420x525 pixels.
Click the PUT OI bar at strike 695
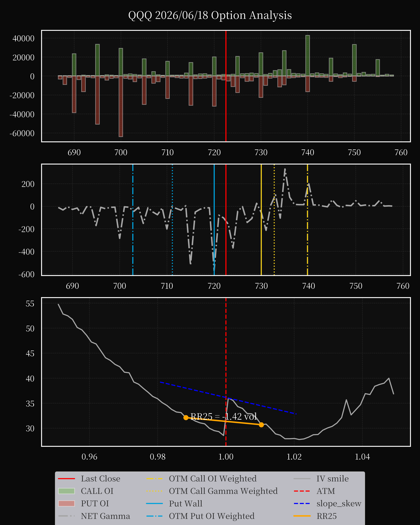pos(97,100)
